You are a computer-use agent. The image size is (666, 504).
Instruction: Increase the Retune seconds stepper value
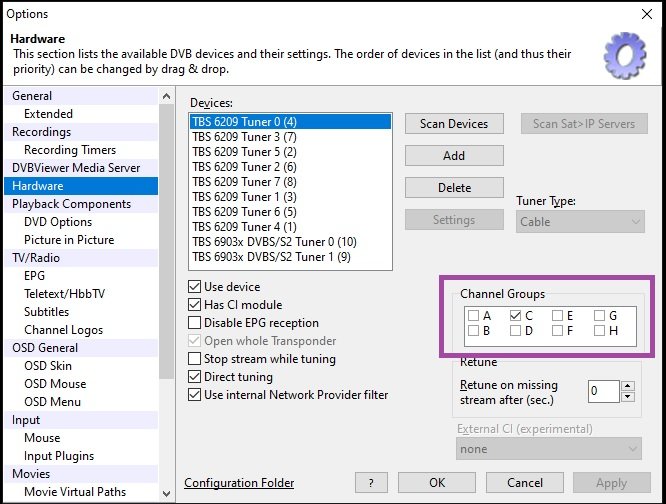pos(626,386)
